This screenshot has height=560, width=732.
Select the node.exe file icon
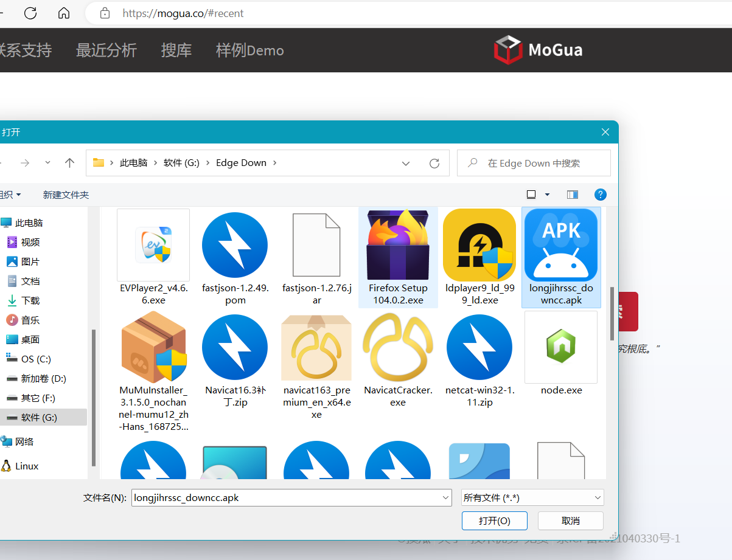pos(561,348)
